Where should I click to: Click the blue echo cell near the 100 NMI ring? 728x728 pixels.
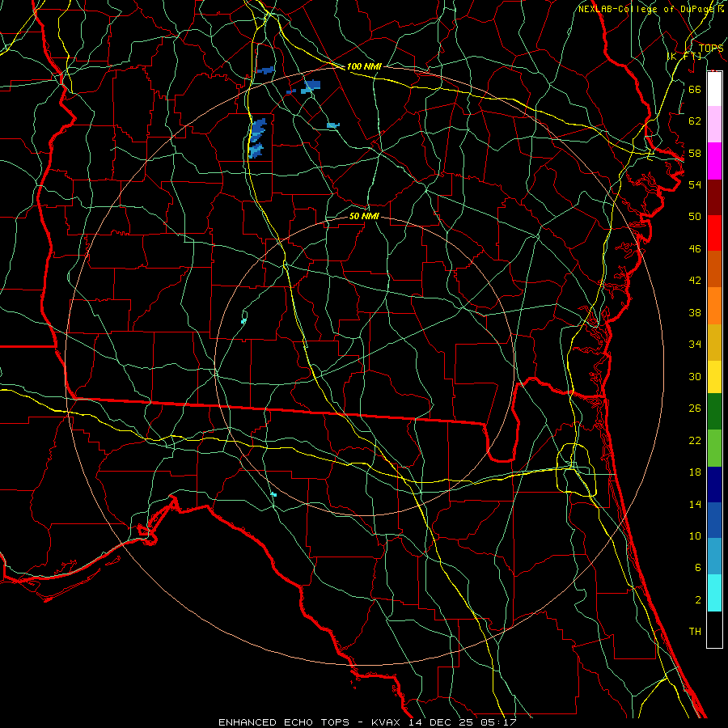tap(311, 87)
